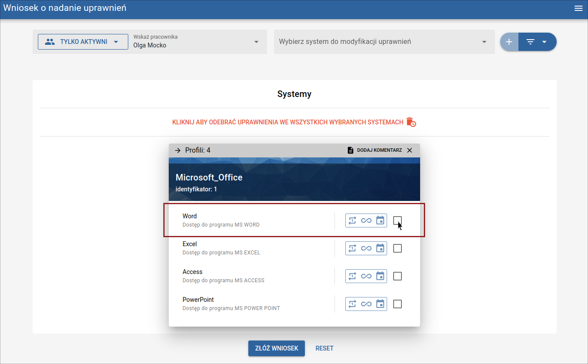This screenshot has height=364, width=588.
Task: Click the Systemy section heading
Action: tap(294, 94)
